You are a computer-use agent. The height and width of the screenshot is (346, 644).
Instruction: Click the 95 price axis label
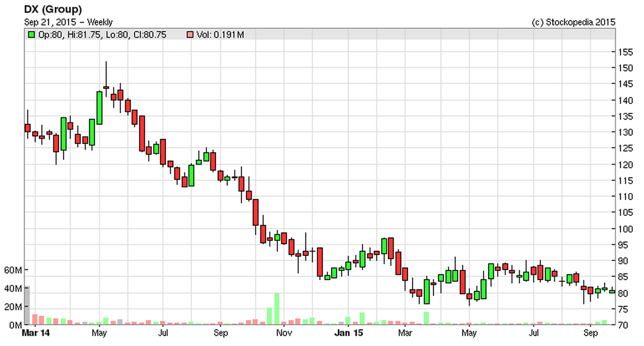coord(623,245)
